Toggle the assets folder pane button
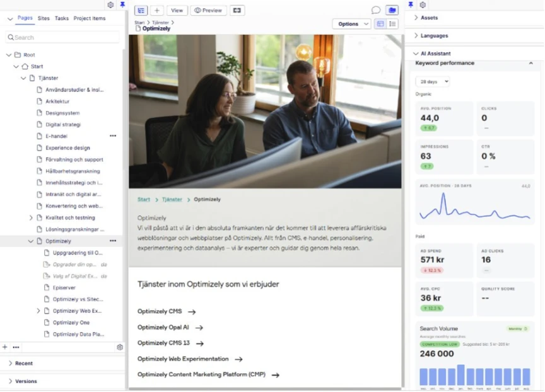The width and height of the screenshot is (545, 392). pos(392,10)
